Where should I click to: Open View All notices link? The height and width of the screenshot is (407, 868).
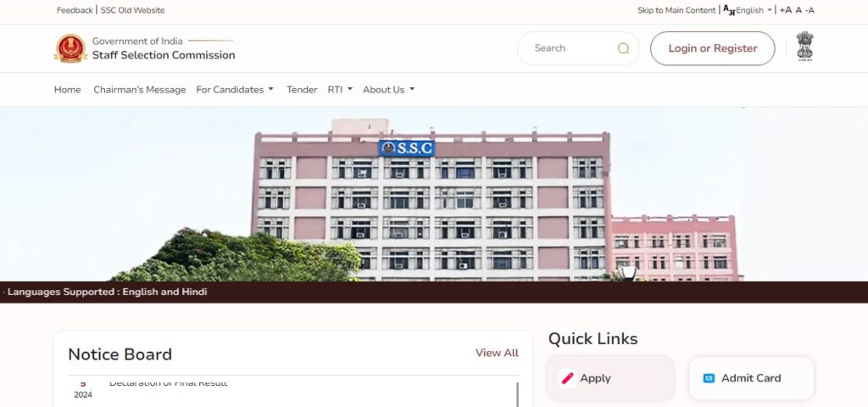point(497,353)
